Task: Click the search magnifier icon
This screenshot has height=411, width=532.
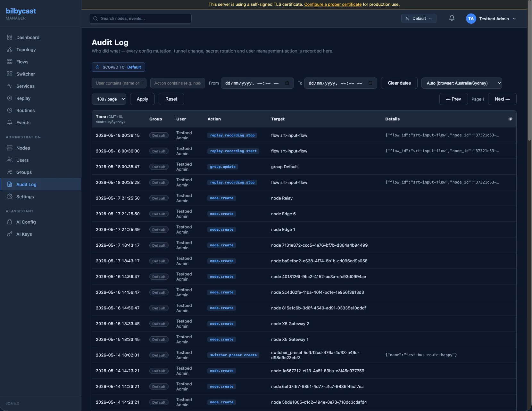Action: tap(96, 19)
